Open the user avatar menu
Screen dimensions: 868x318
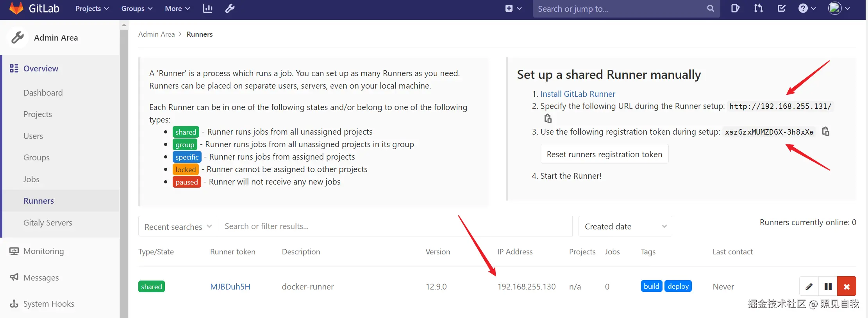(x=839, y=9)
